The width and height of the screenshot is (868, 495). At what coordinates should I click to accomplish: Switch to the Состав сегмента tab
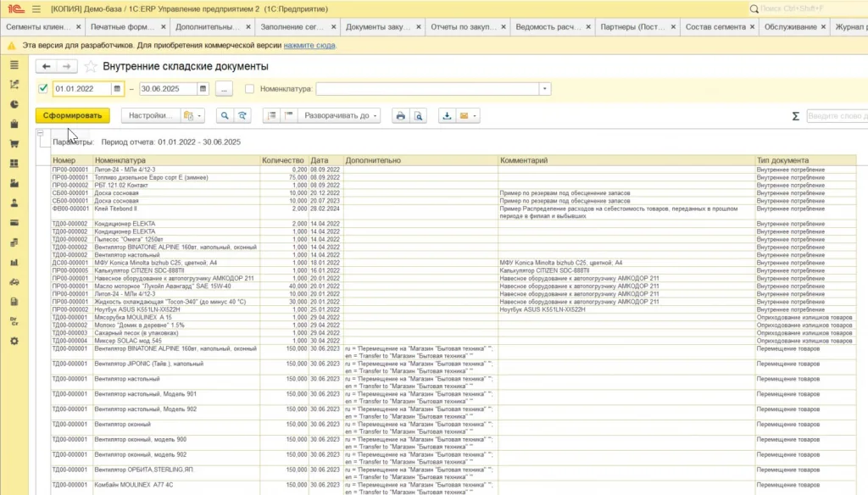715,26
